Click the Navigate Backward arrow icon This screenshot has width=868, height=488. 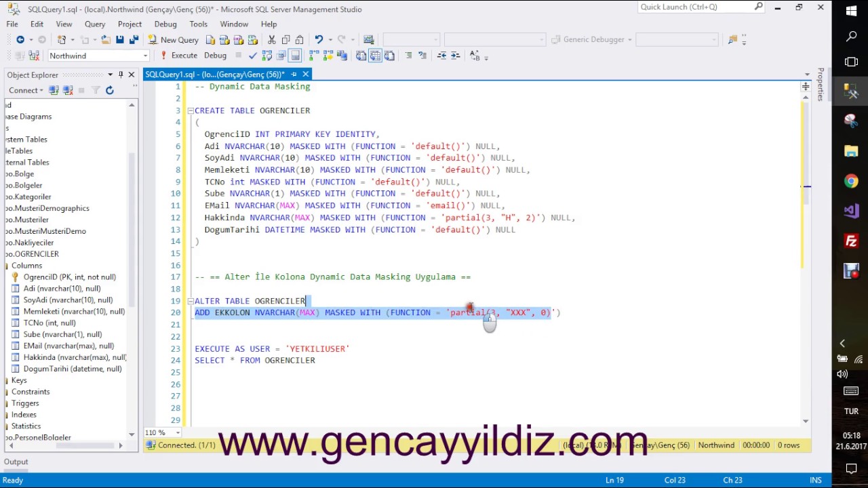20,39
